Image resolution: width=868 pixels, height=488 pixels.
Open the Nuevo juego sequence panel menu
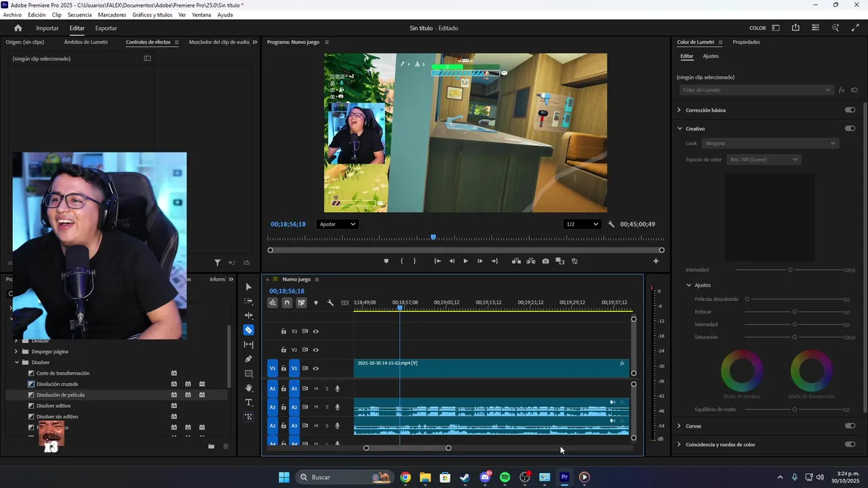pos(317,279)
